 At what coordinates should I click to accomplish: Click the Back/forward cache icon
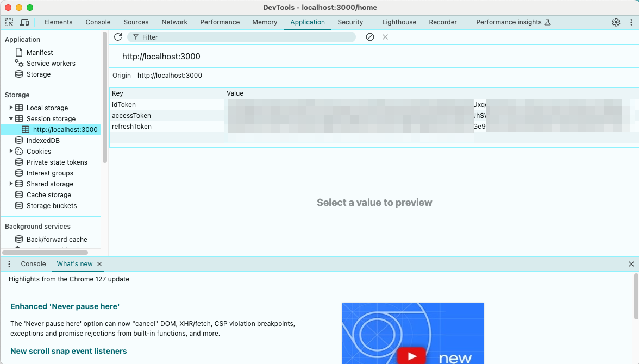[x=18, y=239]
